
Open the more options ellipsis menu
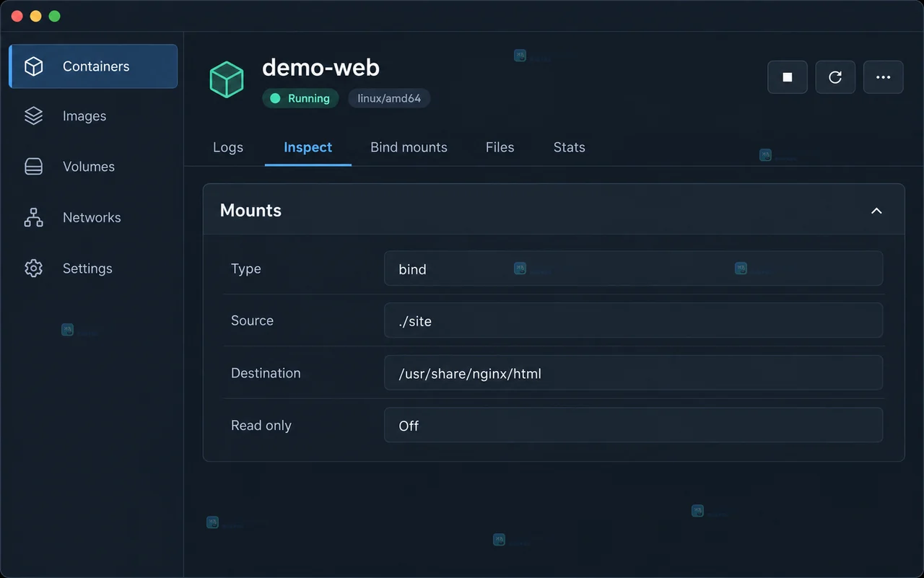[884, 77]
